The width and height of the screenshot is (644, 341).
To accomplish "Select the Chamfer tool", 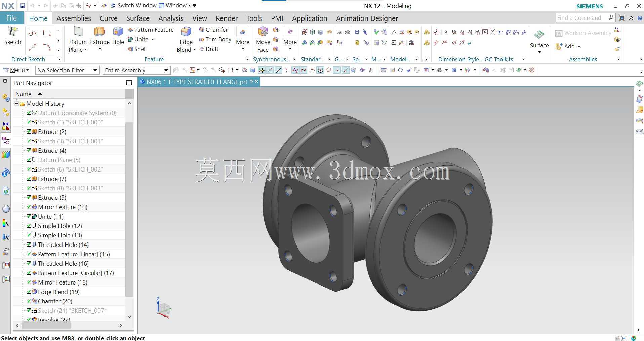I will coord(213,30).
